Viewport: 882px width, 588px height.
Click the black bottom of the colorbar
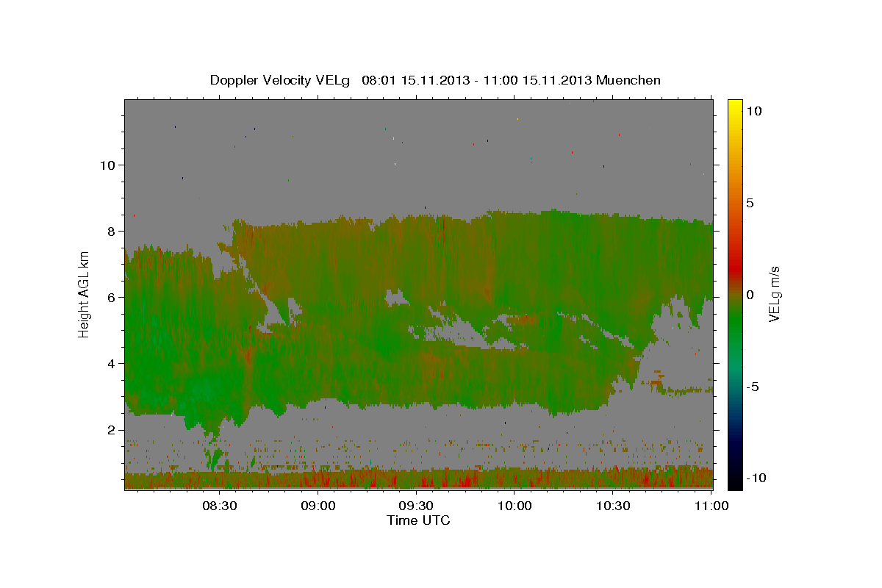[735, 479]
